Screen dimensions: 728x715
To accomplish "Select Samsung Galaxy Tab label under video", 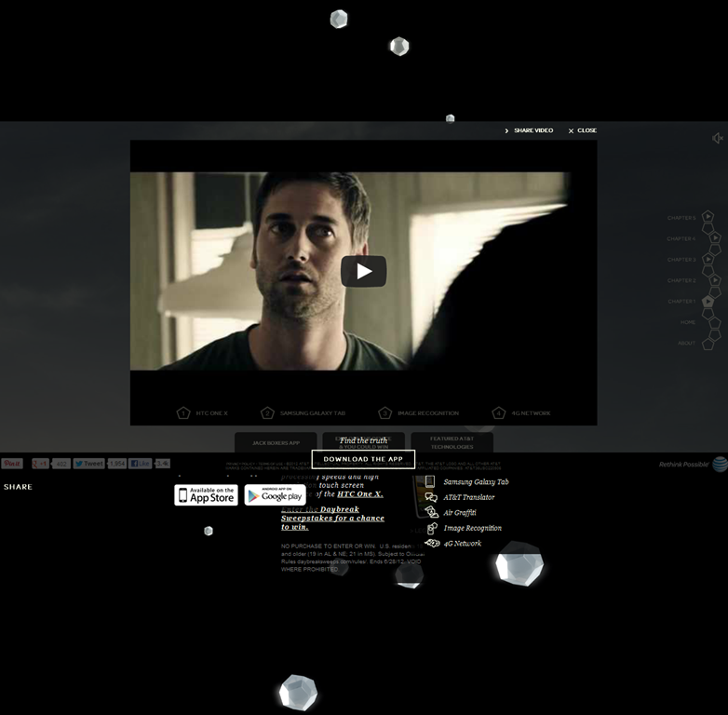I will 313,413.
